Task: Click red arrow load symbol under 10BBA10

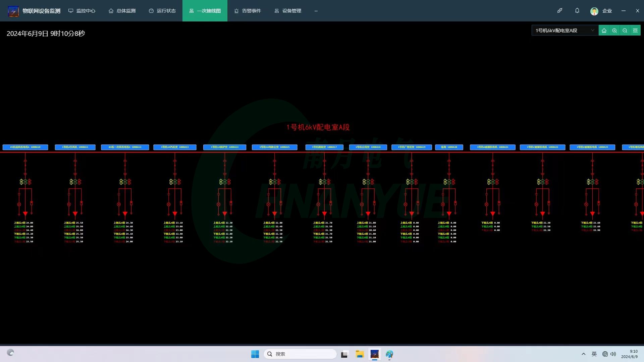Action: 25,214
